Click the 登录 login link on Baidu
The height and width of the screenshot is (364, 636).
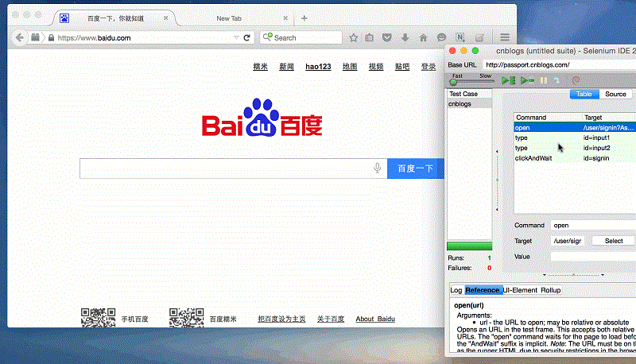tap(429, 67)
